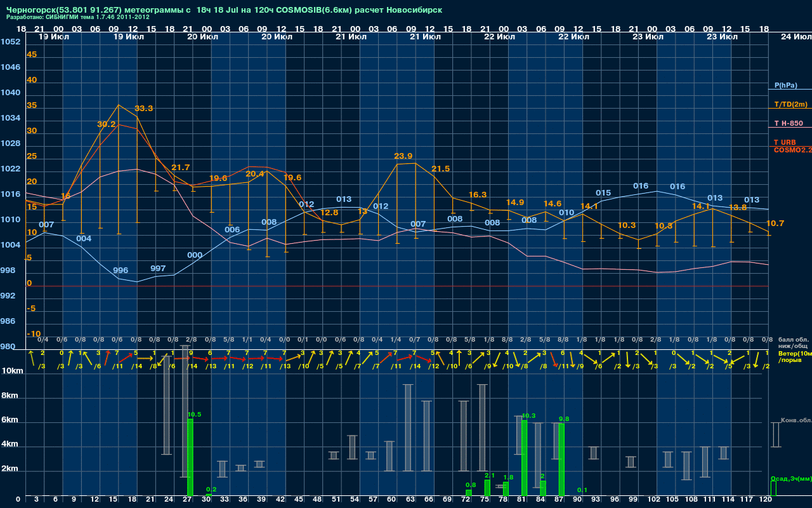Click the 1052 pressure axis label
Image resolution: width=812 pixels, height=508 pixels.
click(x=11, y=42)
